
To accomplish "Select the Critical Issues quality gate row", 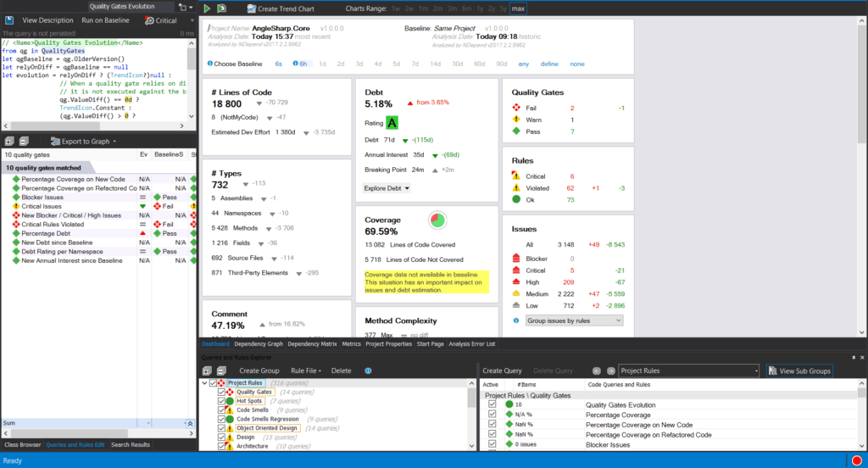I will tap(98, 206).
